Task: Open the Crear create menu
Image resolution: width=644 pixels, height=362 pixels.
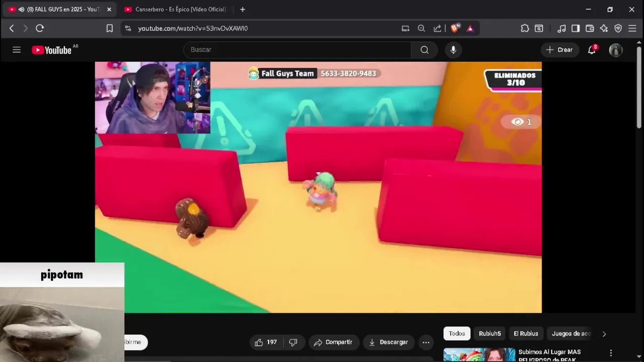Action: tap(559, 50)
